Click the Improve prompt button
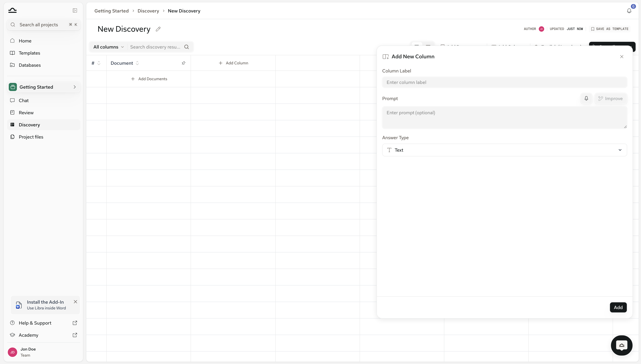Screen dimensions: 641x364 click(x=610, y=99)
